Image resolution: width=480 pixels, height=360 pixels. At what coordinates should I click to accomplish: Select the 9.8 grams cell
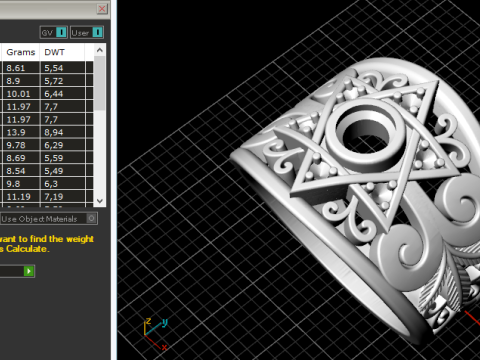coord(21,184)
